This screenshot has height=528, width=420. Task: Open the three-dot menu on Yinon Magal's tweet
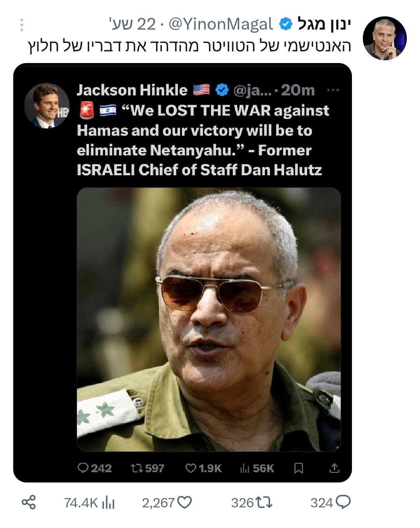tap(22, 25)
